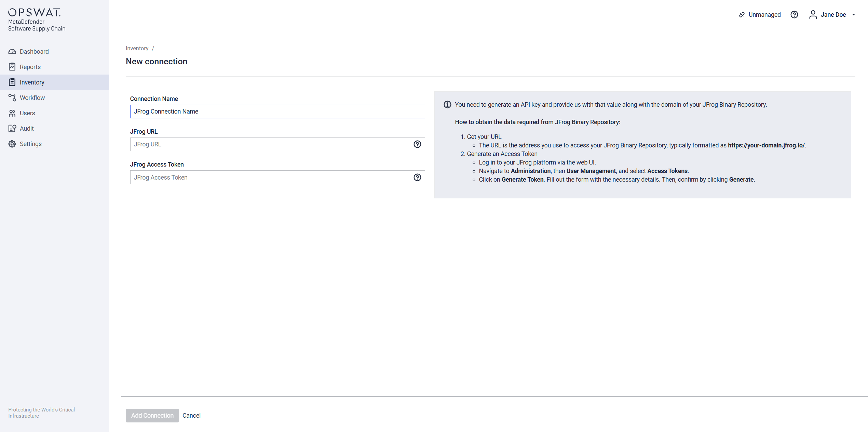Image resolution: width=868 pixels, height=432 pixels.
Task: Open the Dashboard menu item
Action: 54,52
